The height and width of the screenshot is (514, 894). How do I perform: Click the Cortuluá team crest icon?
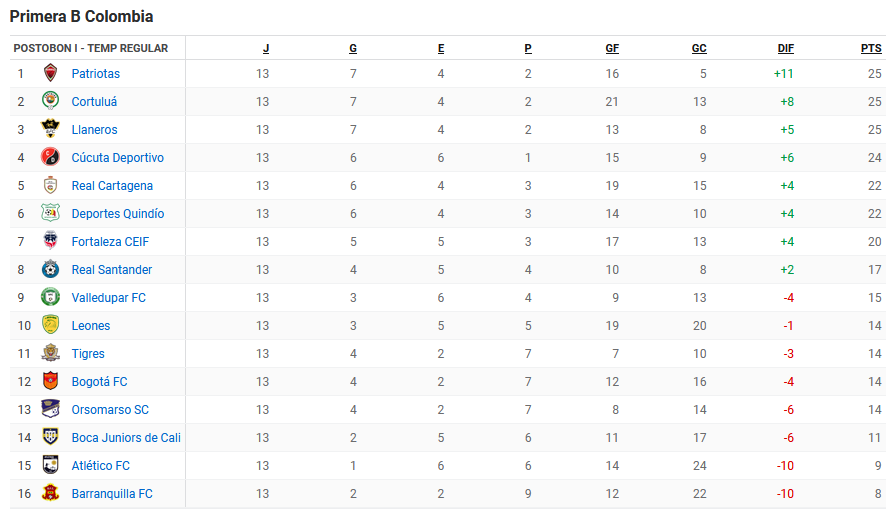[50, 101]
